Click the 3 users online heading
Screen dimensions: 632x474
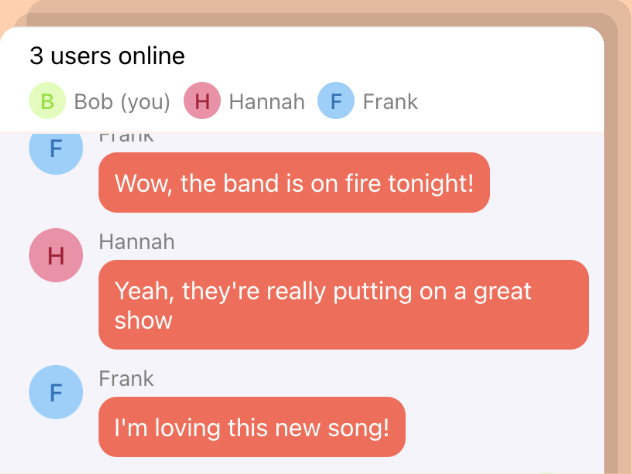click(x=107, y=56)
